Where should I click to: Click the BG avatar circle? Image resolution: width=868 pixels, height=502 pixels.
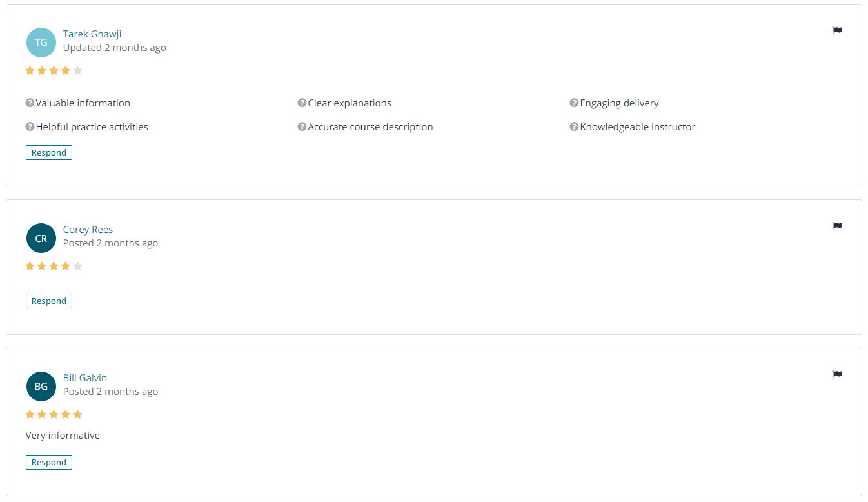coord(41,387)
